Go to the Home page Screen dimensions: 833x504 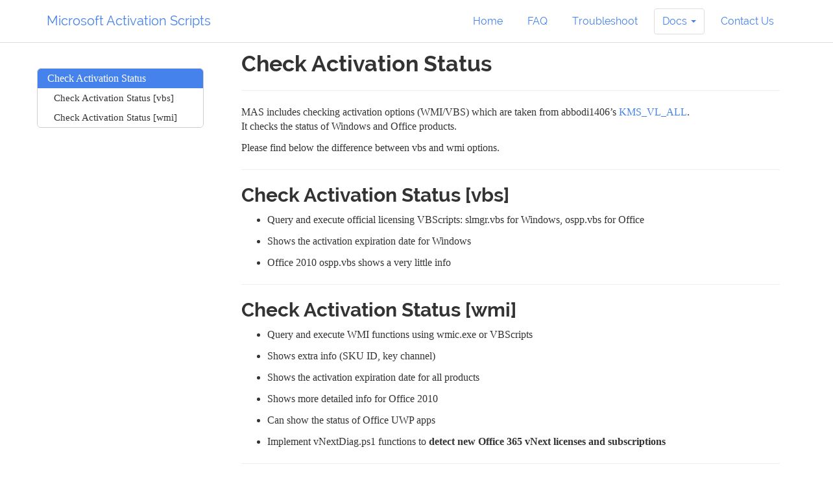[488, 21]
